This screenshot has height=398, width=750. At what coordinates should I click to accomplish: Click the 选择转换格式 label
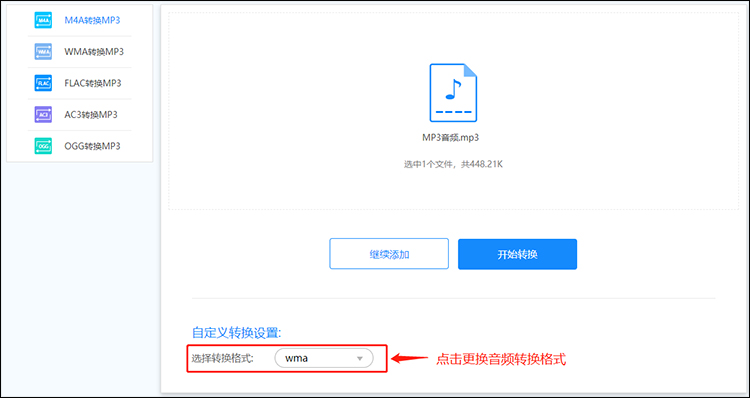[x=222, y=358]
